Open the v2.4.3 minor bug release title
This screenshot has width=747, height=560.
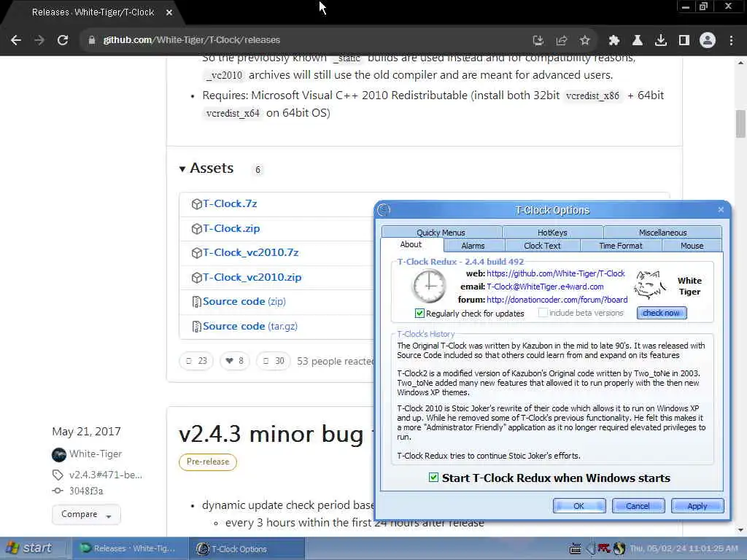pyautogui.click(x=271, y=435)
